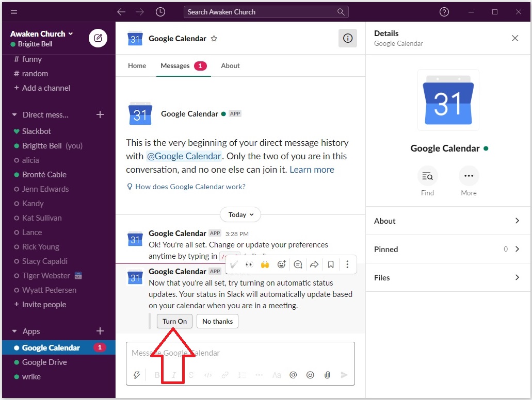
Task: Open the add reaction emoji picker
Action: (x=282, y=264)
